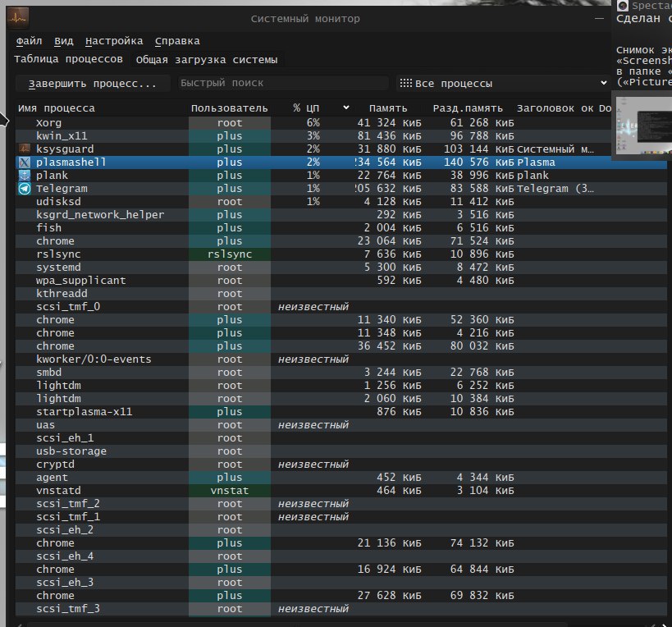The height and width of the screenshot is (627, 672).
Task: Click lightdm row with 1 256 КиБ memory
Action: tap(341, 385)
